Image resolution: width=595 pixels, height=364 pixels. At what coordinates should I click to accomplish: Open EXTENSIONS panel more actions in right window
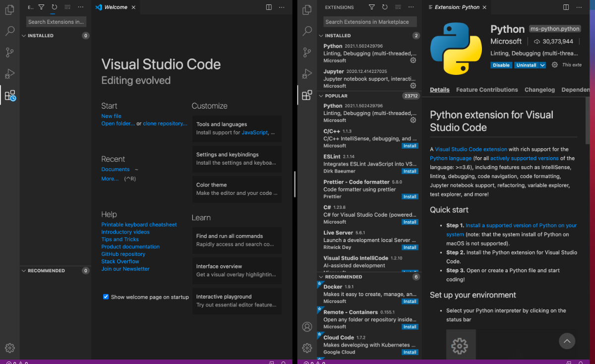[x=412, y=7]
